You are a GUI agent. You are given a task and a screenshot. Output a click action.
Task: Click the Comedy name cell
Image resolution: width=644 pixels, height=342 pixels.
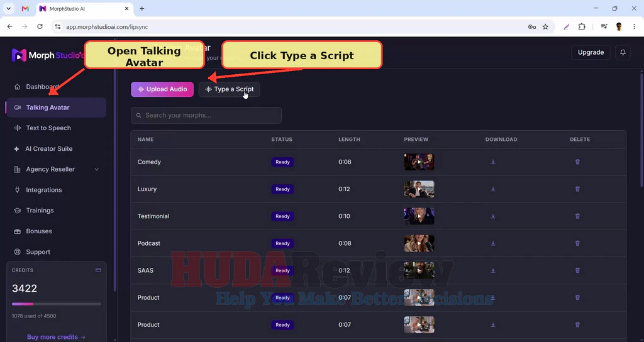149,162
